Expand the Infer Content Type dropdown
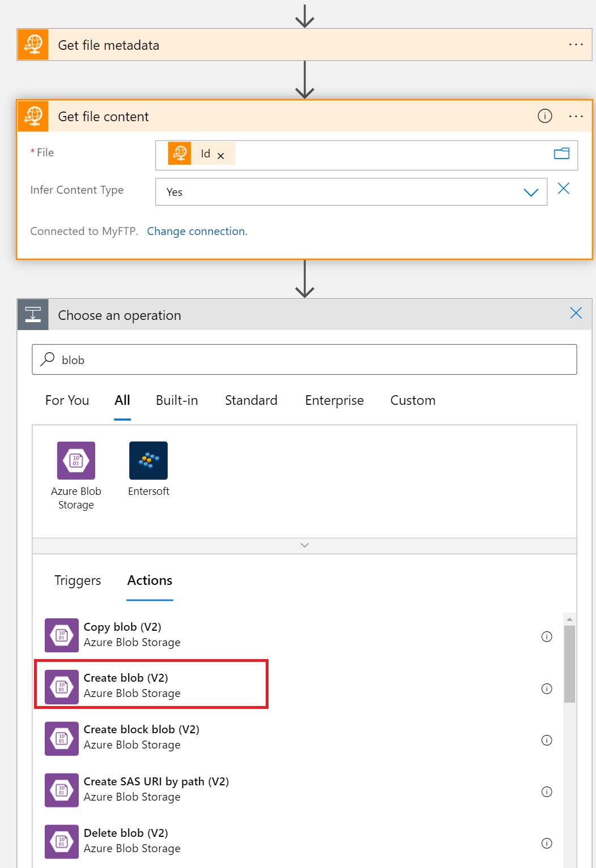 click(x=530, y=193)
